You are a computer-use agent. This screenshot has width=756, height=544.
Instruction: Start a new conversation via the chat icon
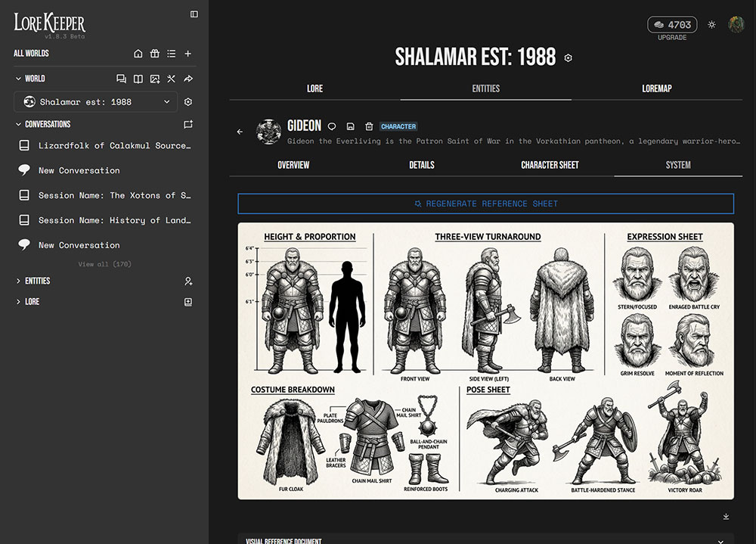pyautogui.click(x=121, y=79)
